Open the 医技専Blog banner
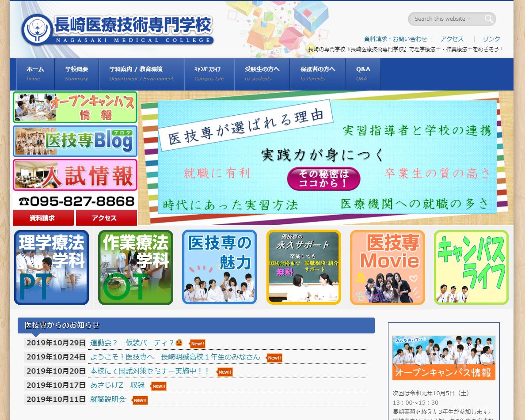 pos(75,141)
